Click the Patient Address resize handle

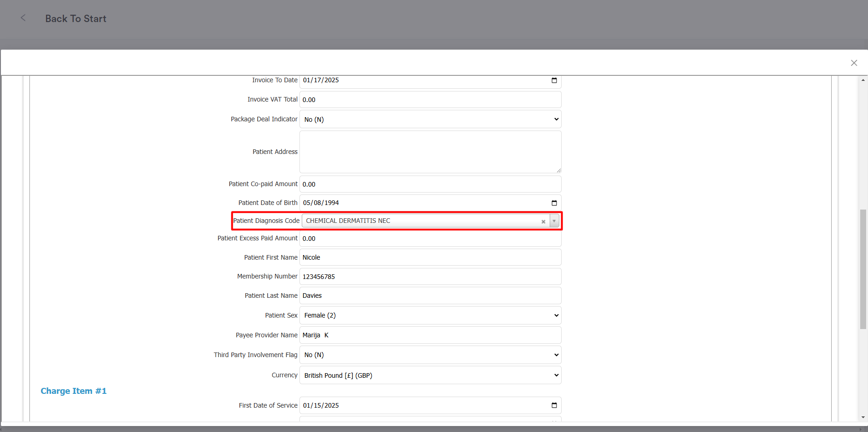pos(558,170)
